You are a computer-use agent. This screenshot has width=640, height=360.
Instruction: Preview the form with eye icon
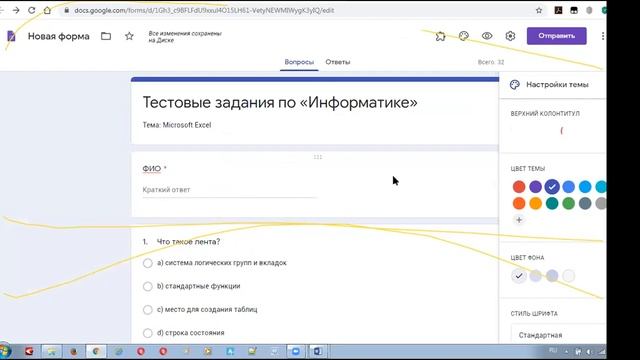[x=487, y=36]
